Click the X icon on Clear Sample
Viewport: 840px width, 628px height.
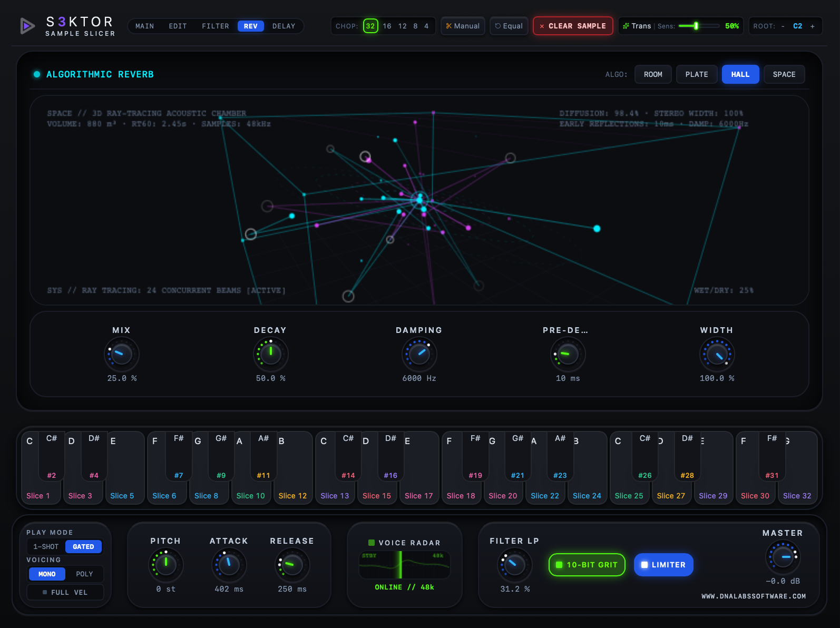[x=542, y=26]
